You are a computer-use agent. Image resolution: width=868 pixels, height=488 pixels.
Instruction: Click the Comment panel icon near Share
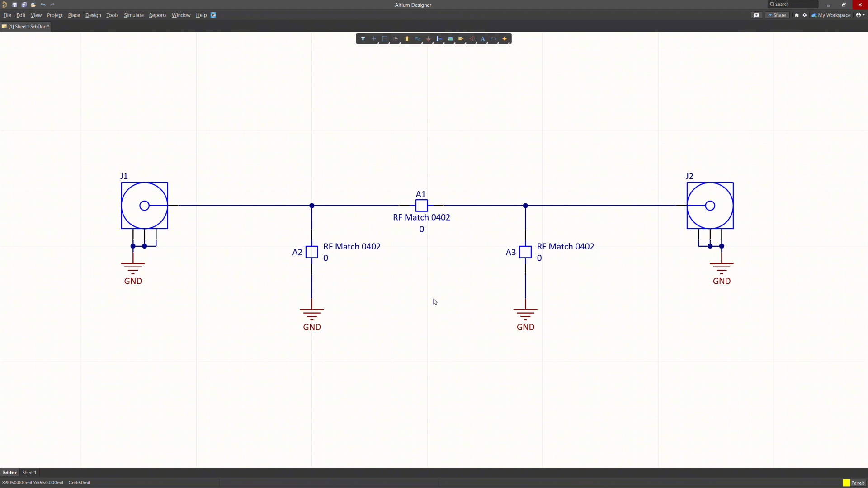[x=757, y=15]
